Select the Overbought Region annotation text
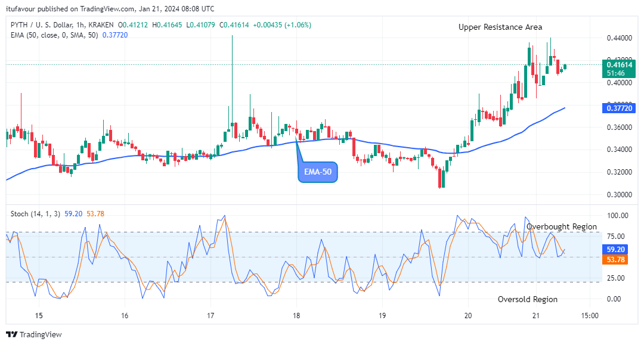 (562, 227)
